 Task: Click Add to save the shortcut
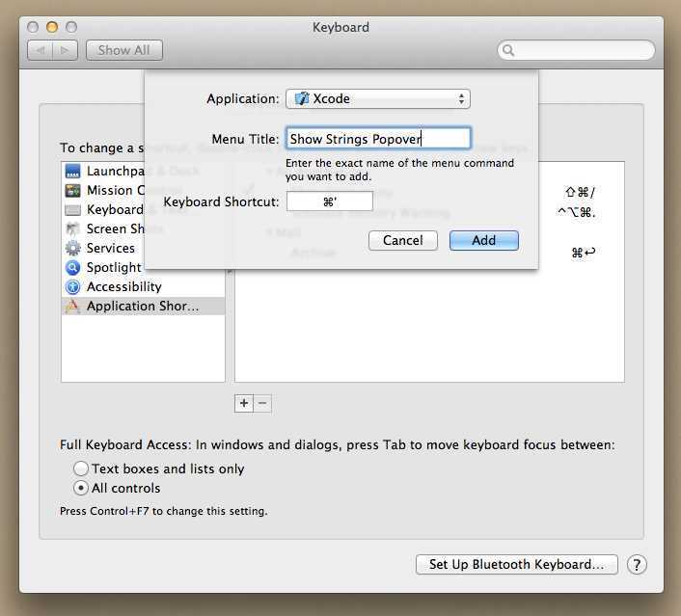(x=484, y=240)
